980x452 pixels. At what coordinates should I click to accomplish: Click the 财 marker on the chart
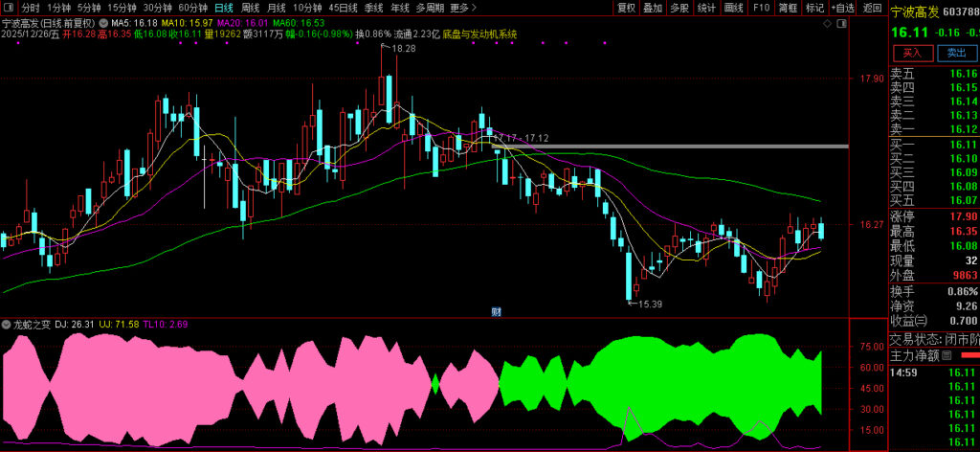(497, 310)
